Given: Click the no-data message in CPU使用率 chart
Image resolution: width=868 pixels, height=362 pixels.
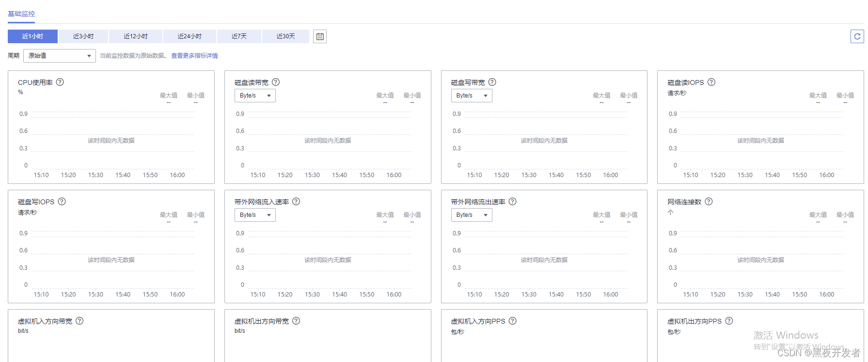Looking at the screenshot, I should (111, 141).
